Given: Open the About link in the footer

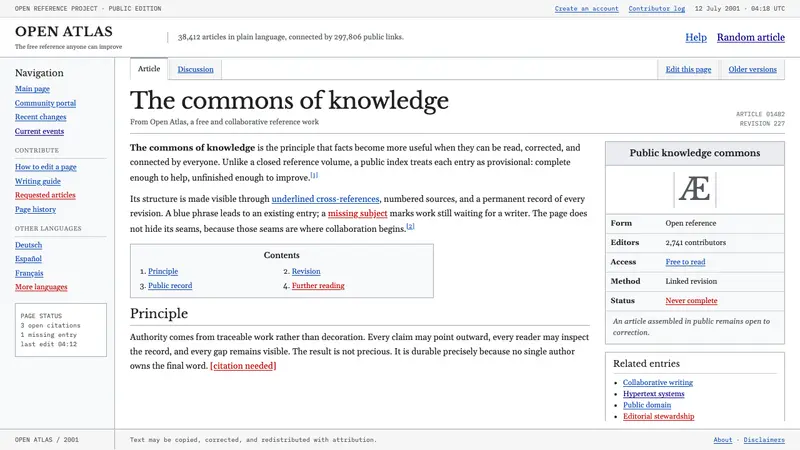Looking at the screenshot, I should 722,440.
